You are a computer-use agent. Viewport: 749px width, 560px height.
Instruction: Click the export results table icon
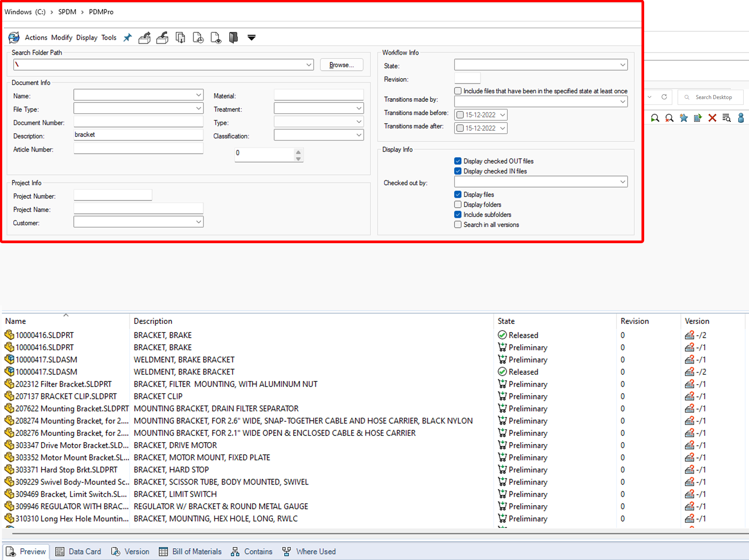pyautogui.click(x=698, y=118)
